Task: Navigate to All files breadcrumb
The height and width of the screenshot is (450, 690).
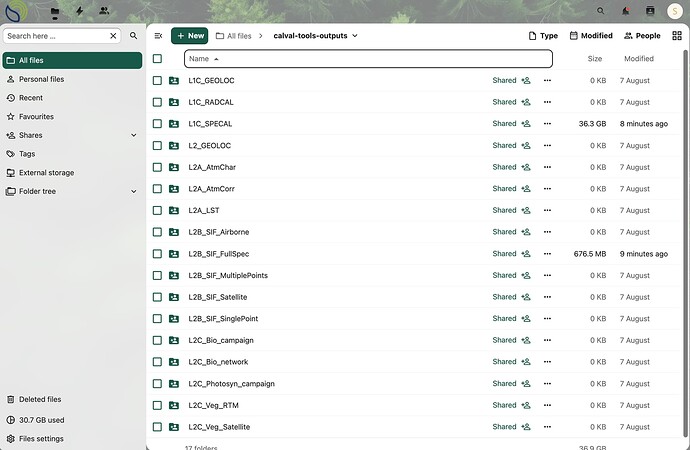Action: click(234, 36)
